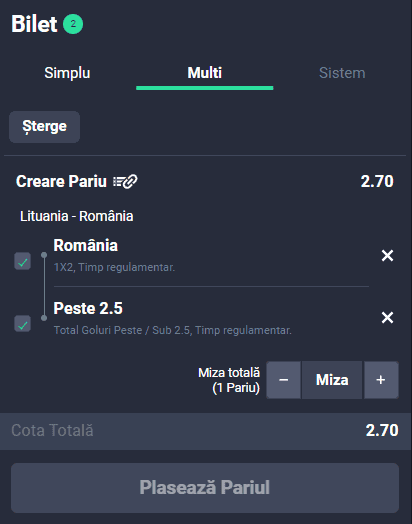Increase stake with the plus button

pyautogui.click(x=381, y=380)
